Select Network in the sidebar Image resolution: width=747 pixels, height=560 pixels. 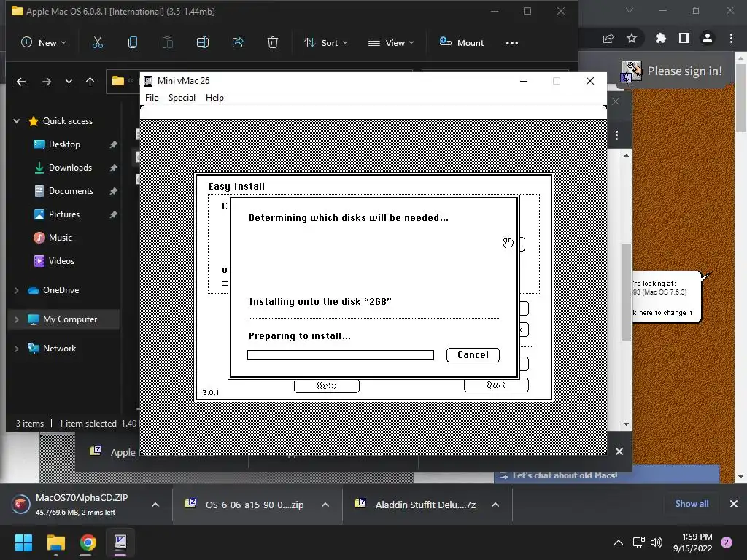59,348
